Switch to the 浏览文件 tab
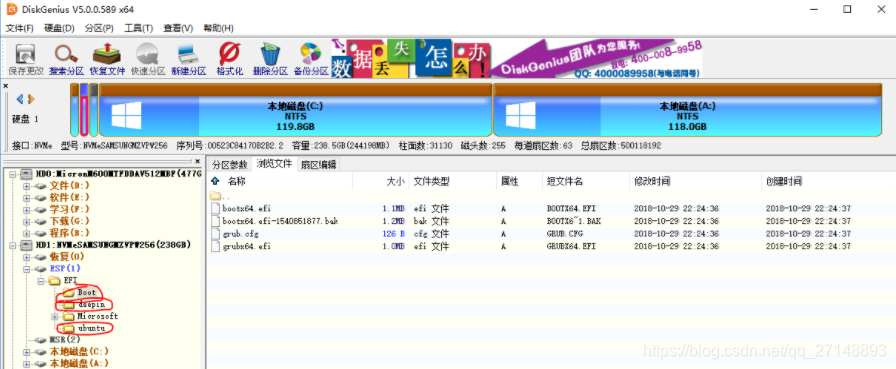The width and height of the screenshot is (896, 369). click(x=274, y=164)
